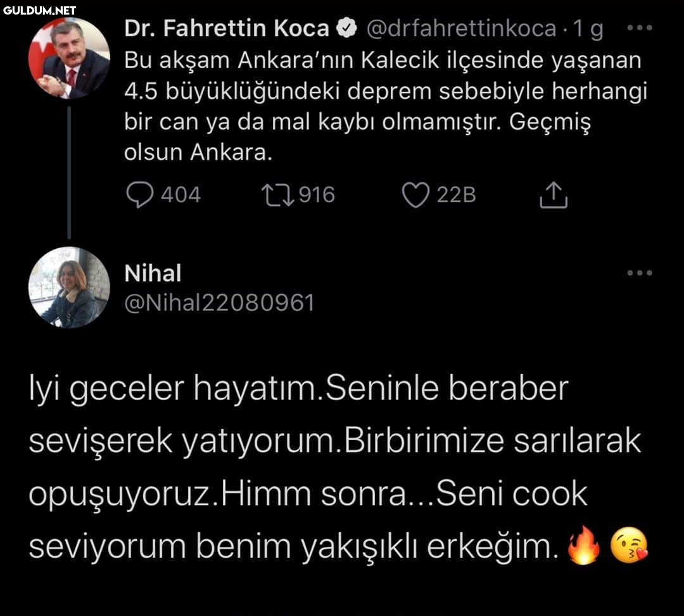Image resolution: width=684 pixels, height=616 pixels.
Task: Click the "1 g" tweet timestamp
Action: tap(588, 28)
